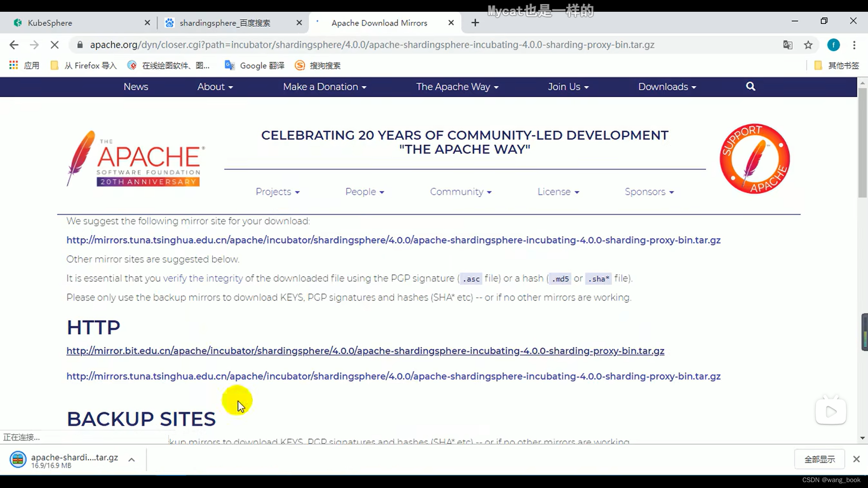Open the other bookmarks folder
Image resolution: width=868 pixels, height=488 pixels.
[x=836, y=66]
